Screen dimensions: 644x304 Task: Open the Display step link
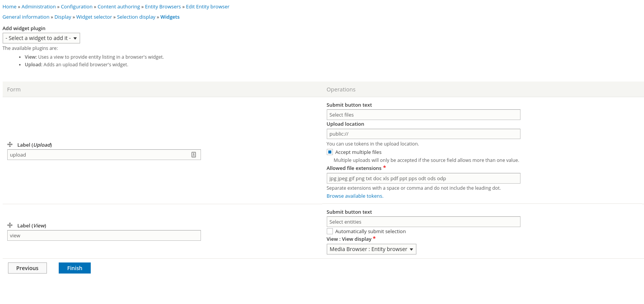(63, 17)
